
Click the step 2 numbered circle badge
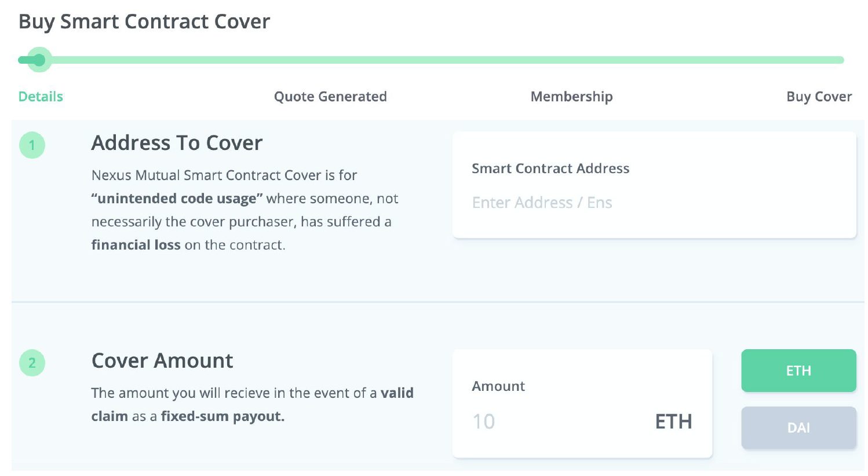coord(32,363)
